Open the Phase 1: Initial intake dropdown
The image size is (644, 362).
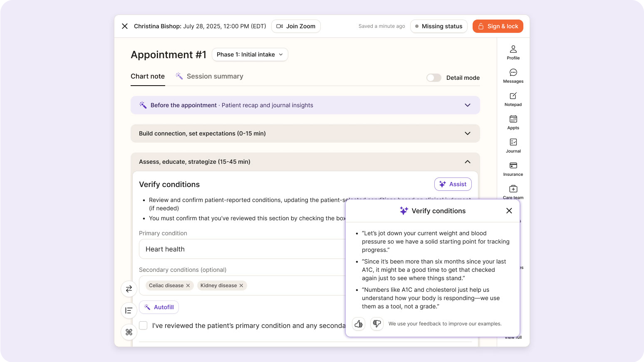(250, 54)
